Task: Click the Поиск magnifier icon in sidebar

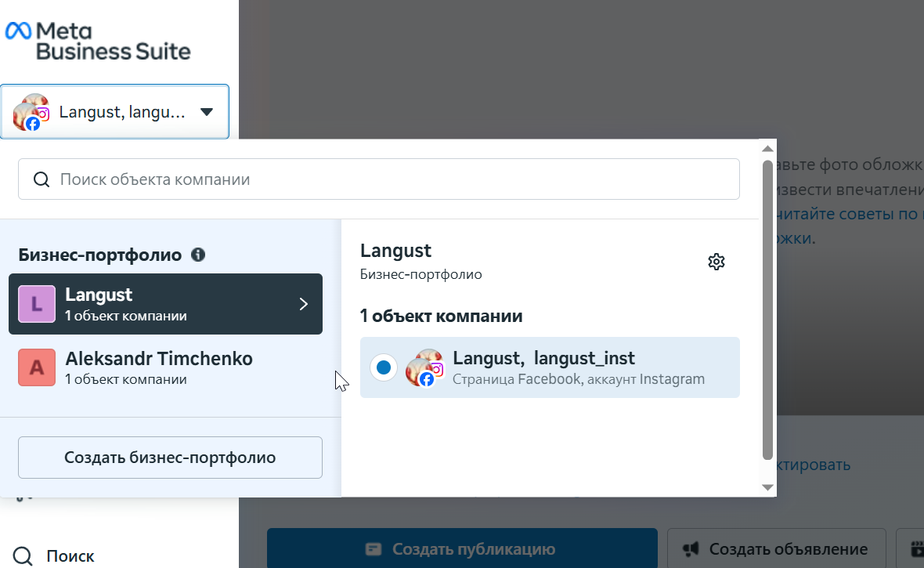Action: click(x=23, y=555)
